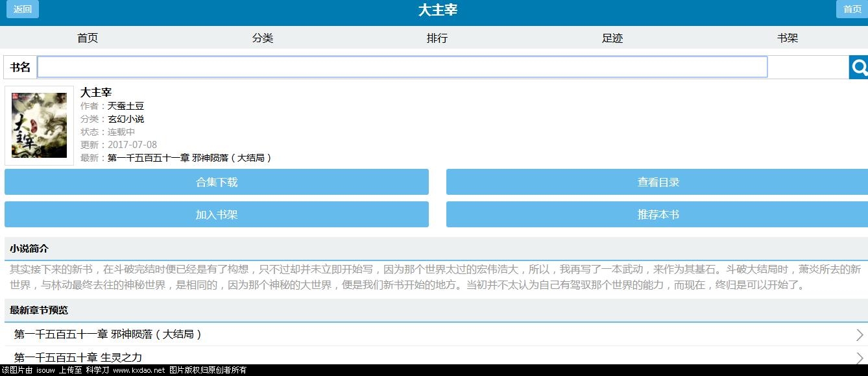Image resolution: width=868 pixels, height=376 pixels.
Task: Click the search magnifier icon
Action: [x=858, y=67]
